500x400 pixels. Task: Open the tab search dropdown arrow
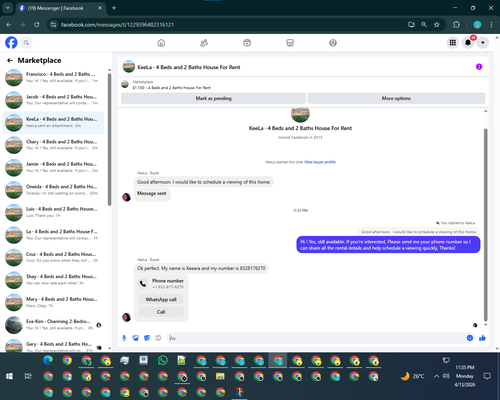tap(8, 8)
